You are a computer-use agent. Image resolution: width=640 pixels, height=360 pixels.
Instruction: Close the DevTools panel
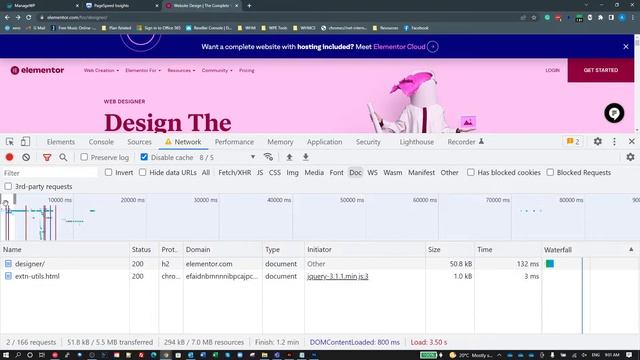pyautogui.click(x=632, y=141)
